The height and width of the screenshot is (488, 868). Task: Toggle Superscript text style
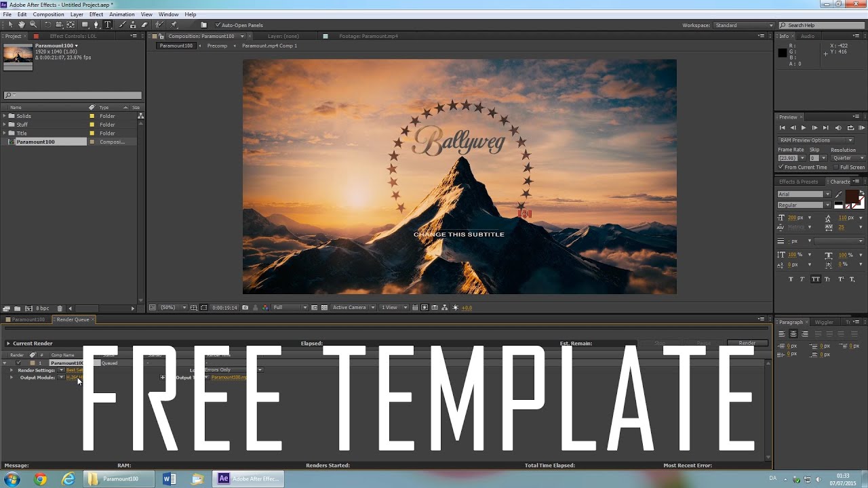[x=841, y=279]
